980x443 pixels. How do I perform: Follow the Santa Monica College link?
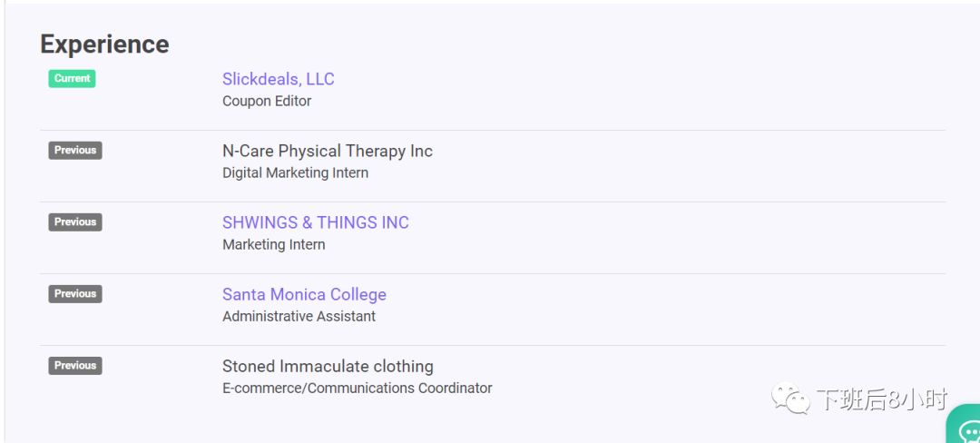[x=304, y=295]
